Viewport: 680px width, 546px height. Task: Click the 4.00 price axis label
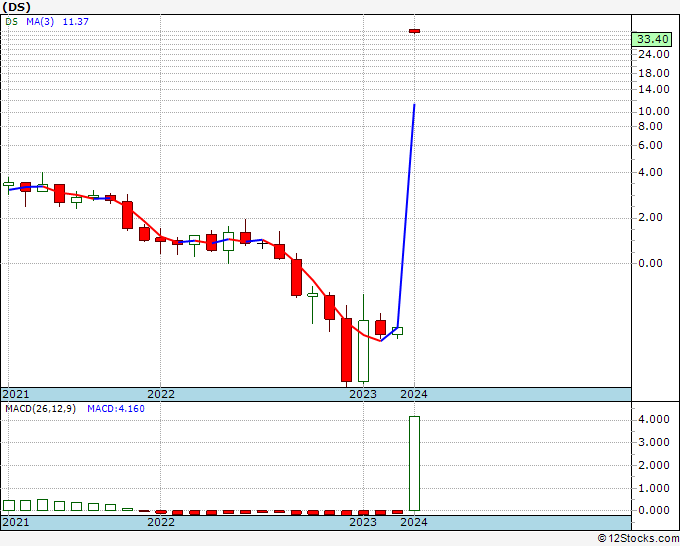[x=651, y=172]
